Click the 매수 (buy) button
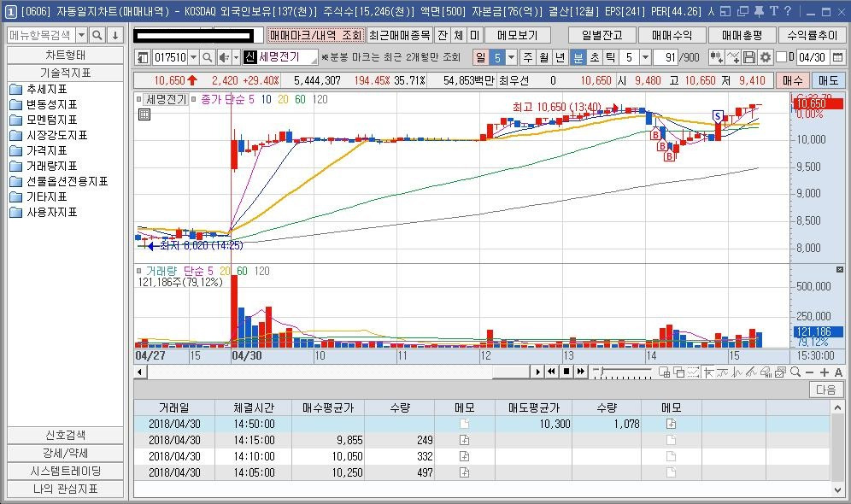This screenshot has height=504, width=851. click(792, 80)
